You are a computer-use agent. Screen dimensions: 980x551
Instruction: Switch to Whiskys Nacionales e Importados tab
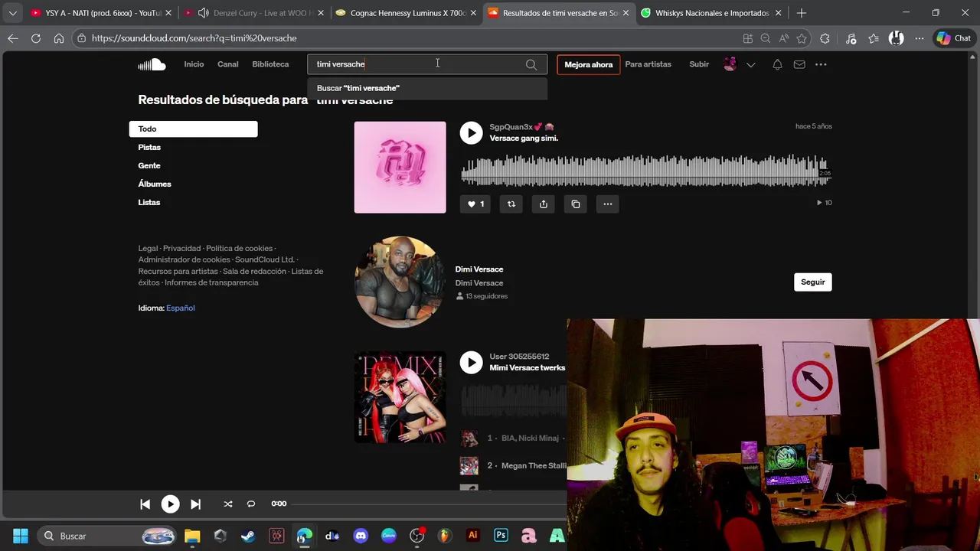[x=711, y=13]
